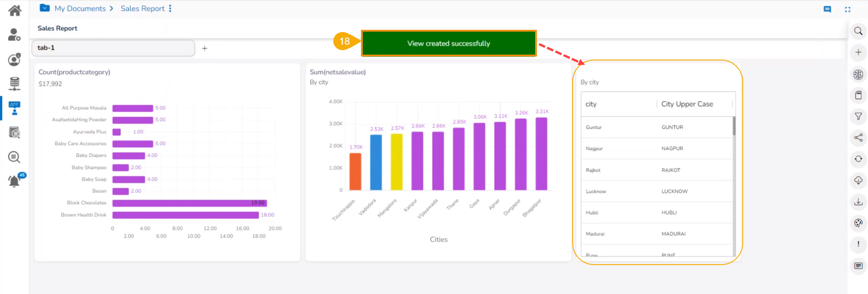Open the data connector database icon
The image size is (868, 294).
point(14,84)
